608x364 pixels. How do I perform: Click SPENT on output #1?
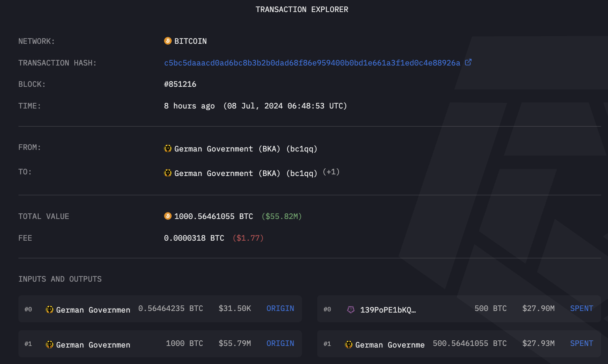(581, 343)
